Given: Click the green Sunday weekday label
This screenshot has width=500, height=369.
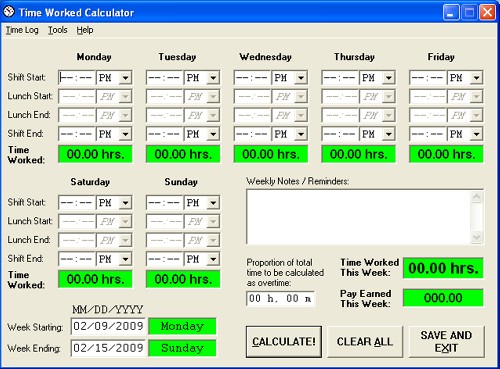Looking at the screenshot, I should tap(182, 348).
